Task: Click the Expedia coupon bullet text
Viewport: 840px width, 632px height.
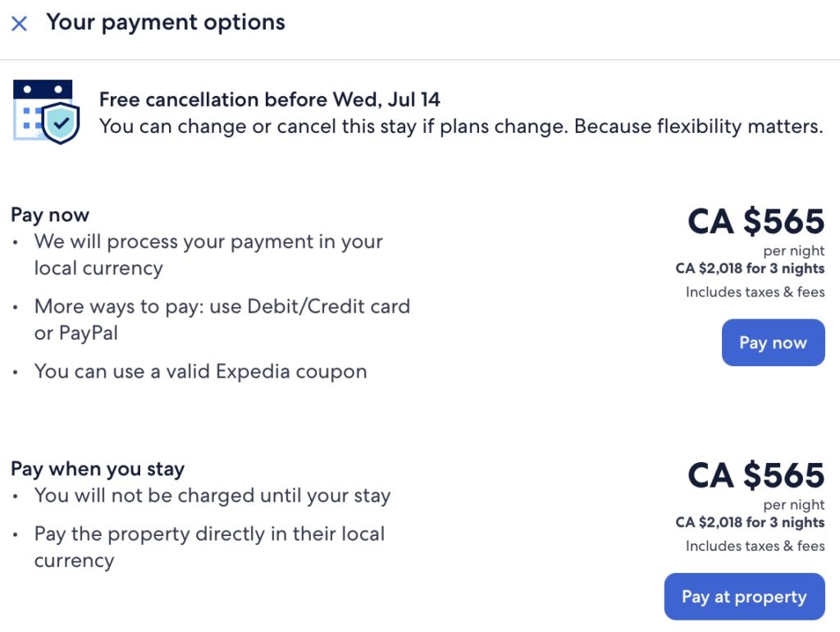Action: [200, 371]
